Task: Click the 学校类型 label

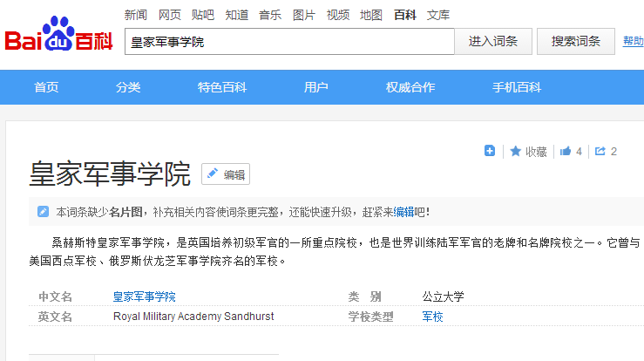Action: [x=370, y=317]
